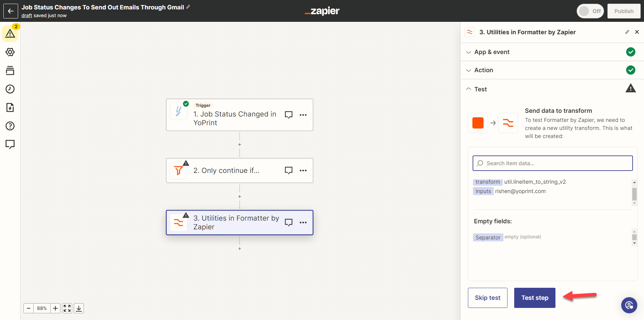Viewport: 644px width, 320px height.
Task: Open more options for Job Status Changed step
Action: [303, 115]
